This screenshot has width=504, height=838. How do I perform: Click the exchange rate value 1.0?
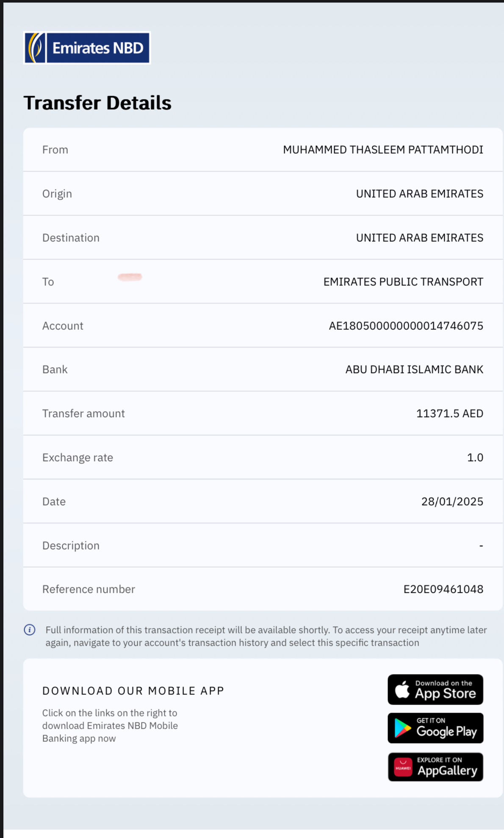[x=475, y=457]
